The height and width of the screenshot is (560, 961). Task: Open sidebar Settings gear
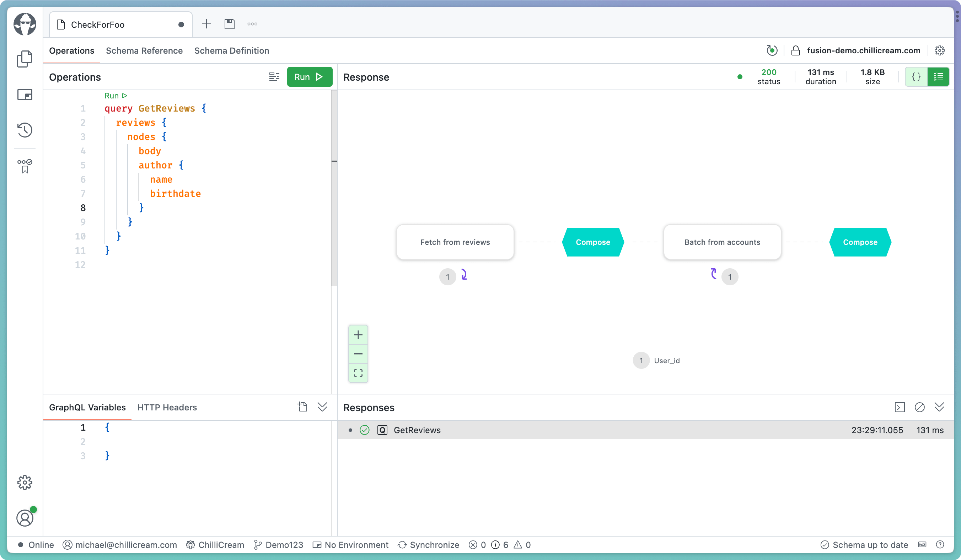pos(25,483)
